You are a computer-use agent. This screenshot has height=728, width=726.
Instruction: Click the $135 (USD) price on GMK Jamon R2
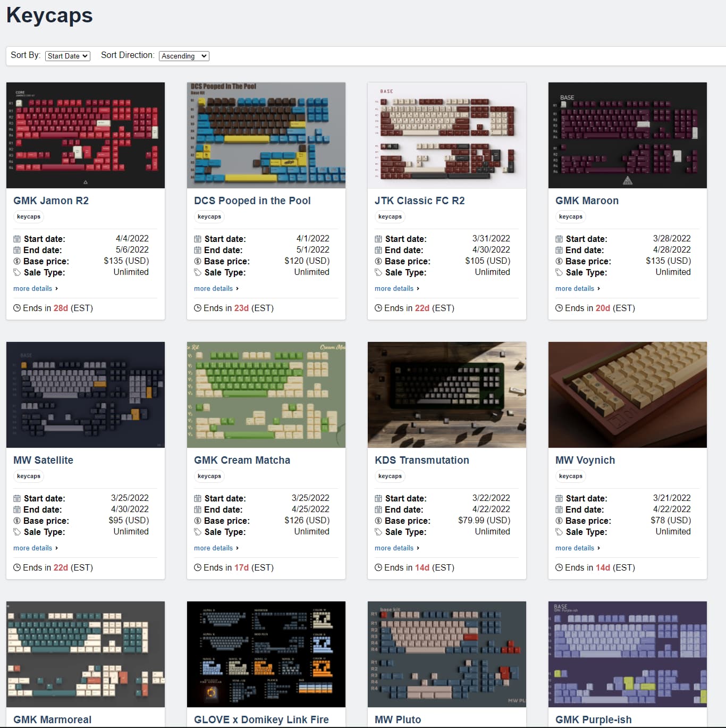click(x=126, y=261)
